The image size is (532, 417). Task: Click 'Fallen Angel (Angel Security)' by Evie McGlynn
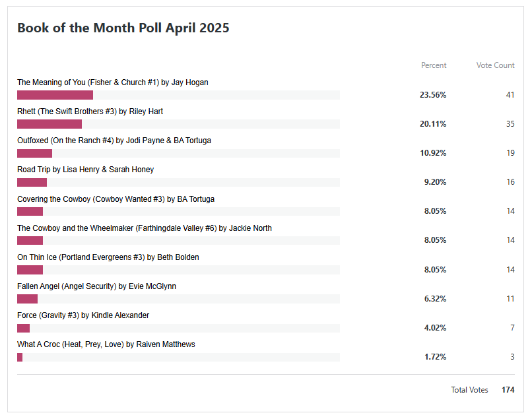coord(96,286)
